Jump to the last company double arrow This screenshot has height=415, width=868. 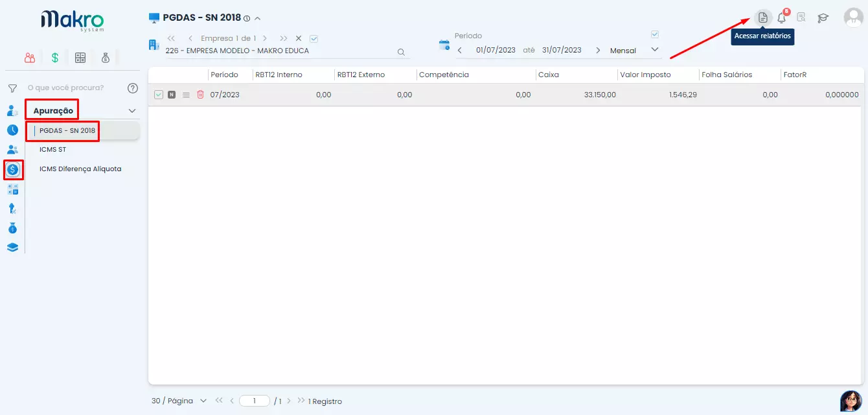coord(284,39)
